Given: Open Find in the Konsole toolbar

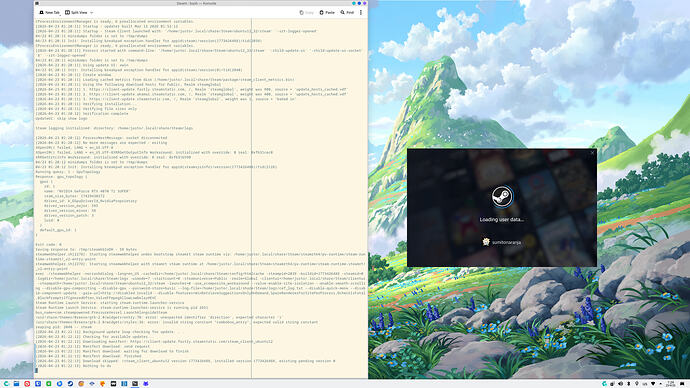Looking at the screenshot, I should click(347, 12).
